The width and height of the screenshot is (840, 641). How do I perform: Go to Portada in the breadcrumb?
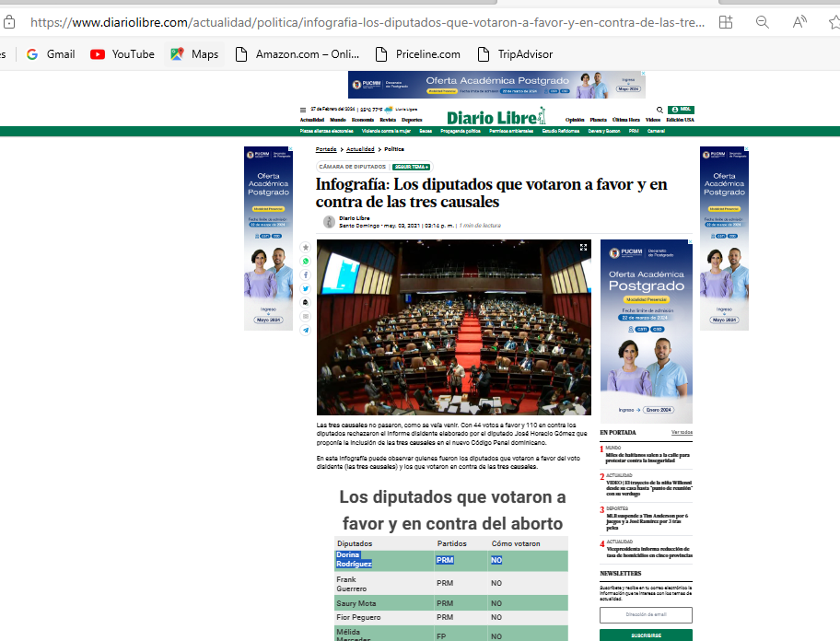tap(326, 149)
